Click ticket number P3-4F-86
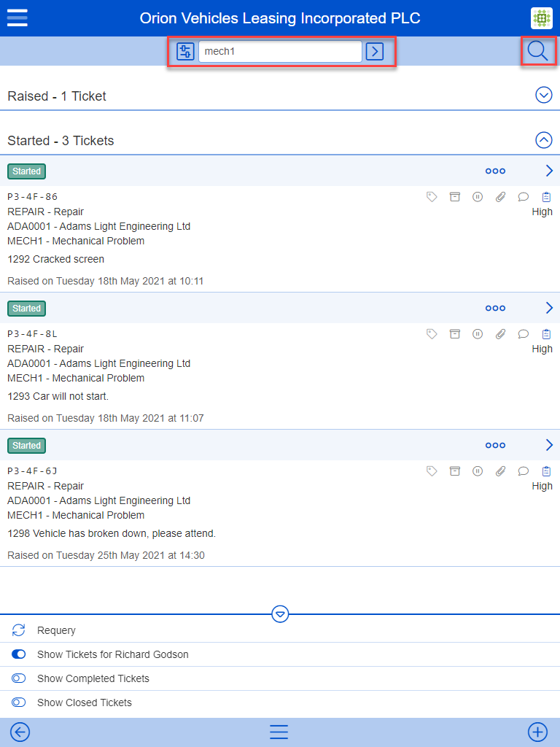Viewport: 560px width, 747px height. [32, 197]
